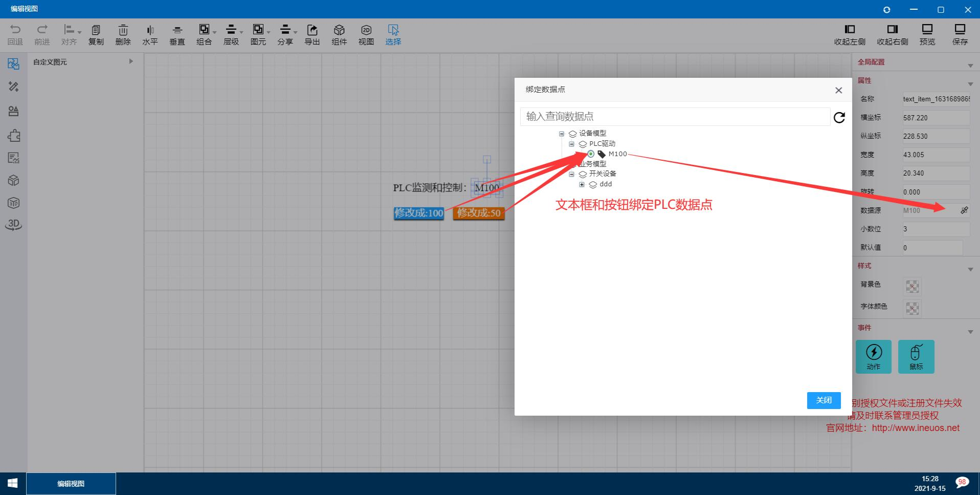Select the 设备模型 tree item
The height and width of the screenshot is (495, 980).
[x=592, y=134]
